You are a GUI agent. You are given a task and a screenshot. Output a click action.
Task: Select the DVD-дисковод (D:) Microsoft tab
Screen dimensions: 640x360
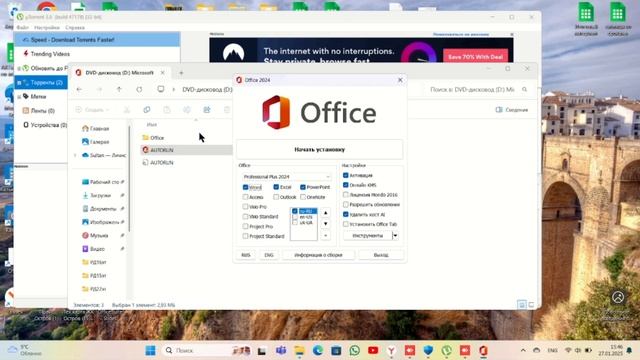119,73
